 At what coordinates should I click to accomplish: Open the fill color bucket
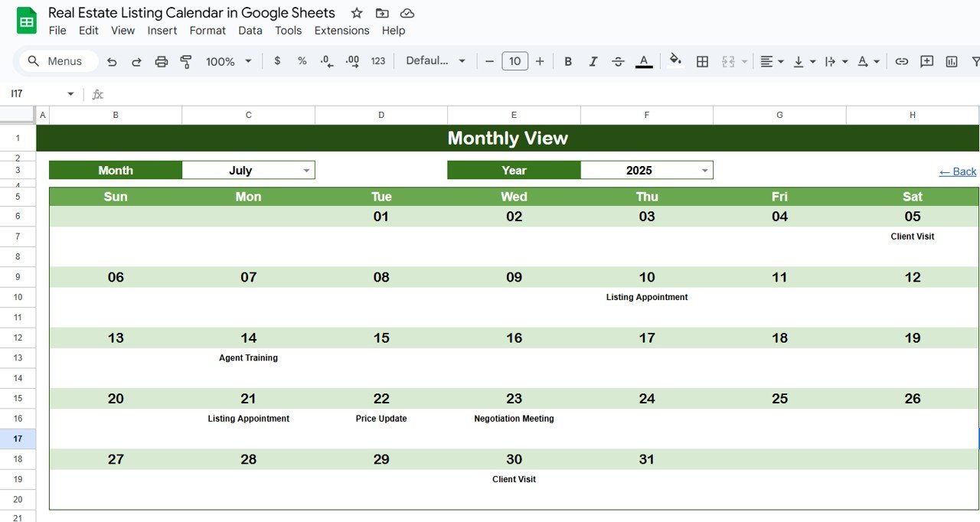[x=675, y=61]
